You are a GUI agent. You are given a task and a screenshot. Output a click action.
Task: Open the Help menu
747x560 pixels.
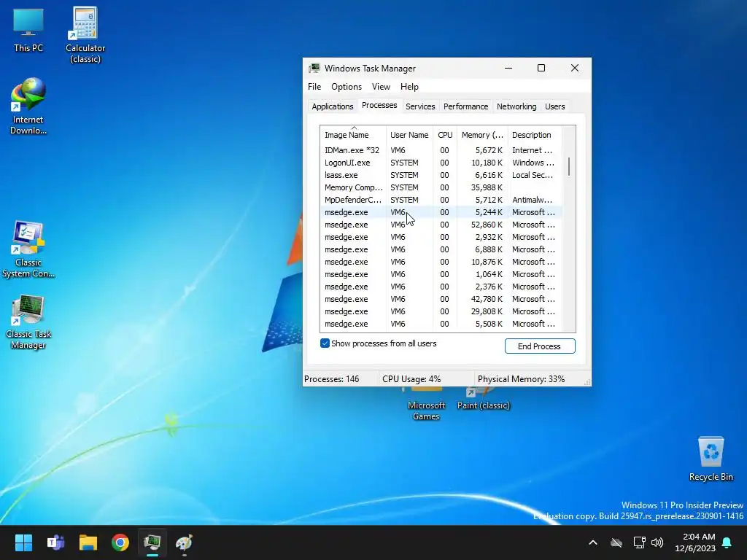[x=409, y=87]
